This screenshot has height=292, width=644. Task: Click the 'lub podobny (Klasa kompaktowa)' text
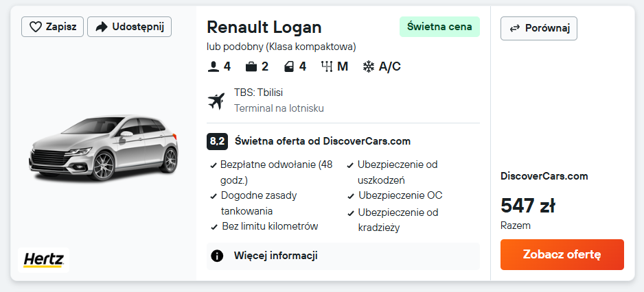tap(281, 47)
